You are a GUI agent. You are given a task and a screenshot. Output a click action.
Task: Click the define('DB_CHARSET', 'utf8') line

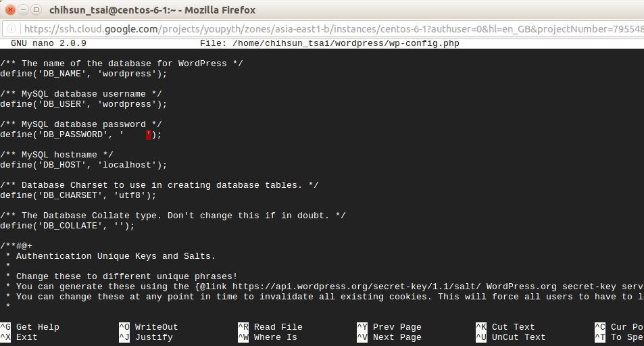point(78,195)
